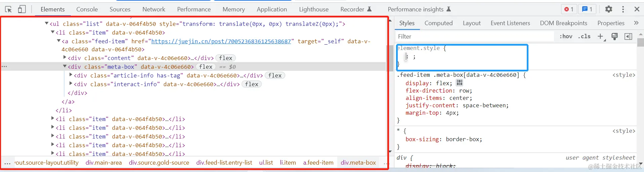Follow the juejin.cn post href link

tap(221, 41)
